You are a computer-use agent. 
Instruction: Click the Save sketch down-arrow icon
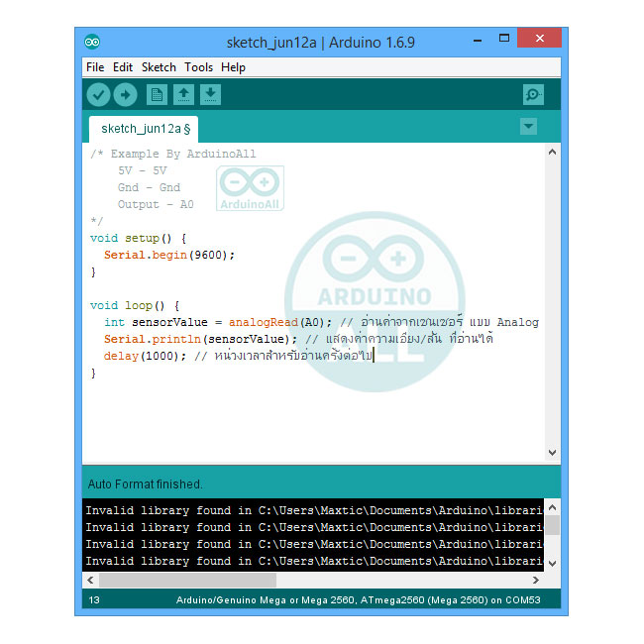coord(210,94)
